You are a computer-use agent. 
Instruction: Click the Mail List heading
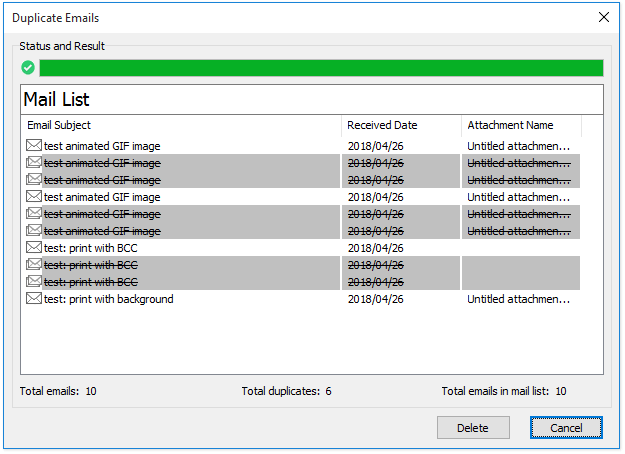[57, 100]
